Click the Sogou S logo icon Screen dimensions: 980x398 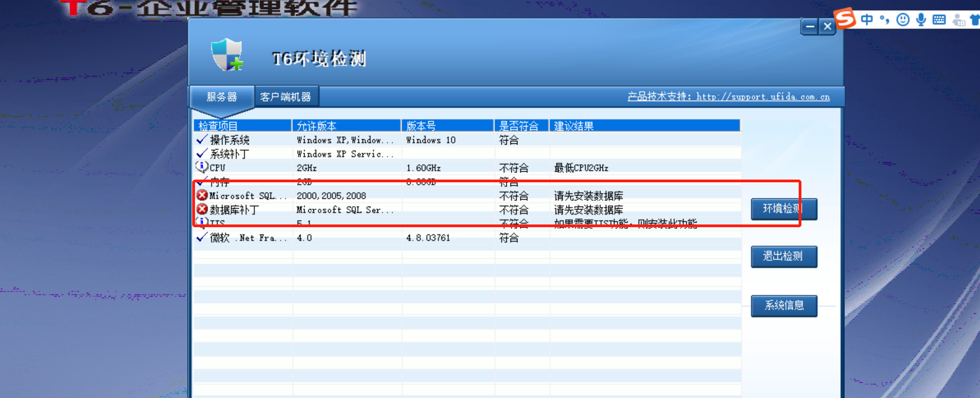[x=845, y=19]
